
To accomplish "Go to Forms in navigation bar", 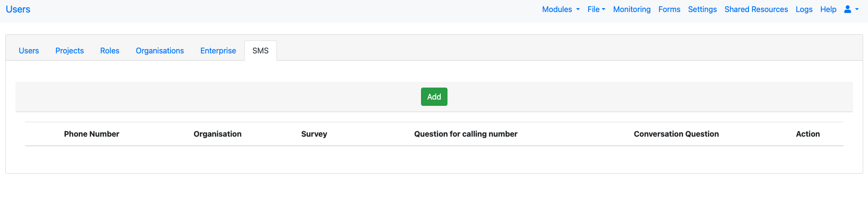I will [669, 9].
